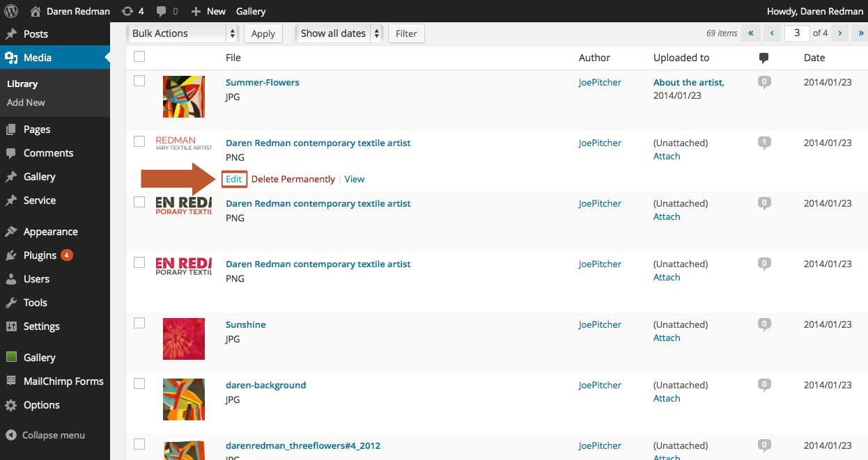The image size is (868, 460).
Task: Sort by the Date column header
Action: click(x=814, y=58)
